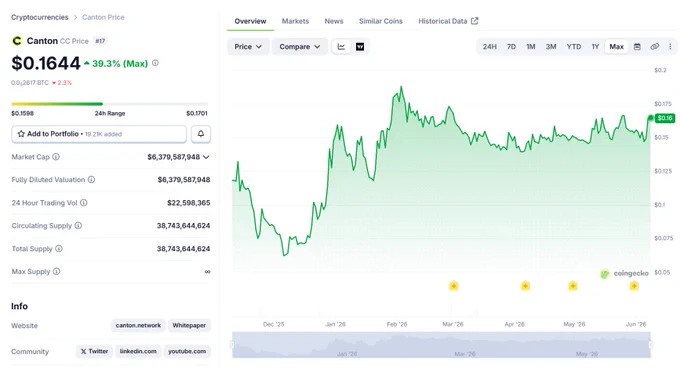Switch to the line chart view icon
The width and height of the screenshot is (680, 369).
341,46
